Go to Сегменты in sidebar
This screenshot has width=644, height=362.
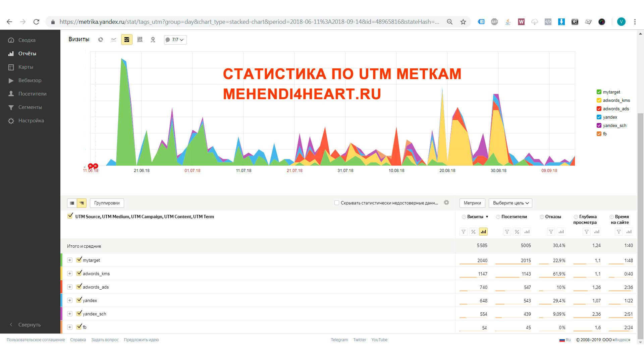point(30,107)
